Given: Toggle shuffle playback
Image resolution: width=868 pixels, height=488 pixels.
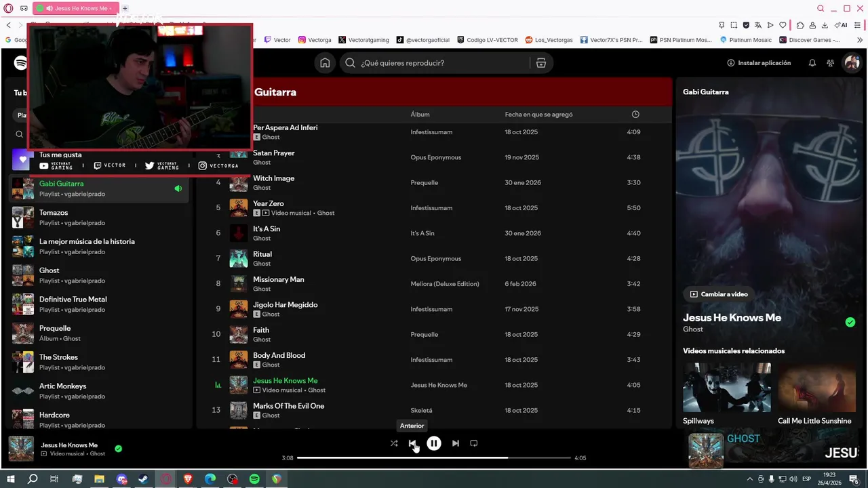Looking at the screenshot, I should pyautogui.click(x=394, y=443).
